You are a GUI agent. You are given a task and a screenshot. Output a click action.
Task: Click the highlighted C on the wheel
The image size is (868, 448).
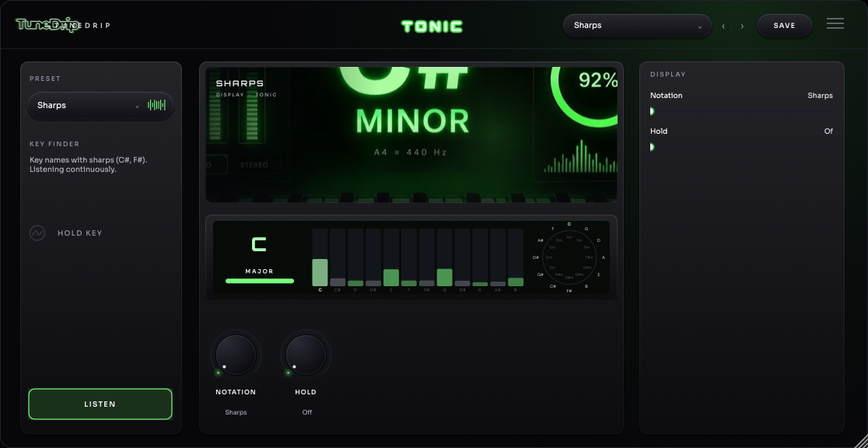click(569, 224)
